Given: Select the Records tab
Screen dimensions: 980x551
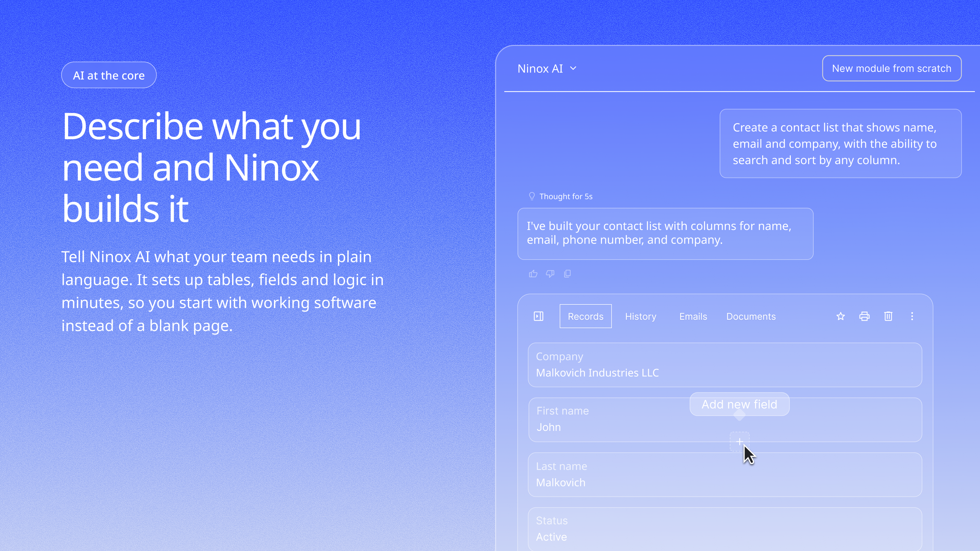Looking at the screenshot, I should [586, 316].
